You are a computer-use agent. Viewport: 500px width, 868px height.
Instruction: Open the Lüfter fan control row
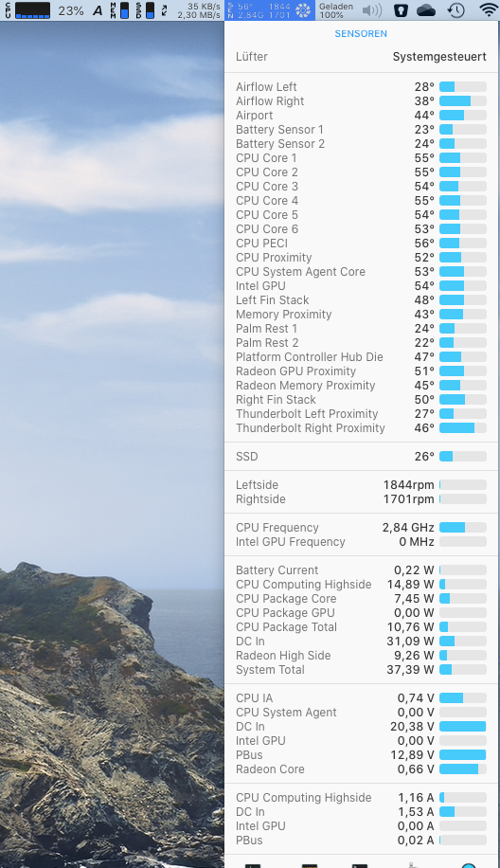361,57
